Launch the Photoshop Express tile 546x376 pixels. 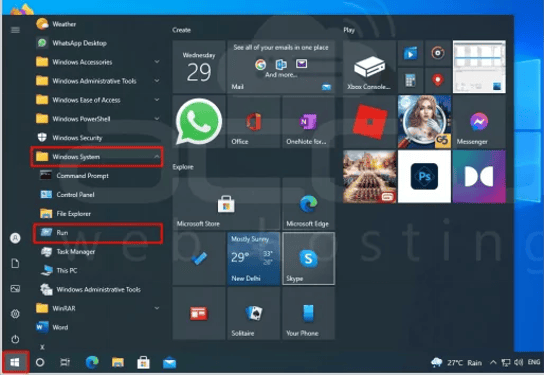[x=424, y=177]
